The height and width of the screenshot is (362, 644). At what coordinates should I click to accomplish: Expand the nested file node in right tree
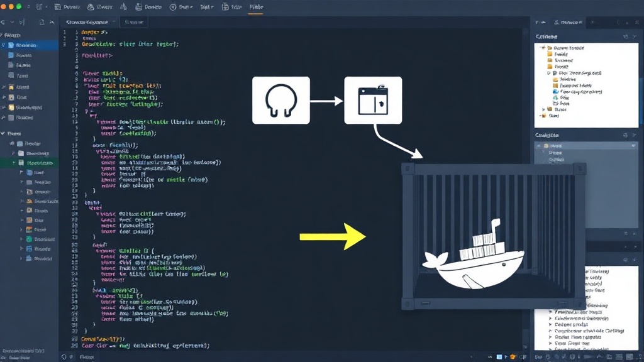point(548,73)
